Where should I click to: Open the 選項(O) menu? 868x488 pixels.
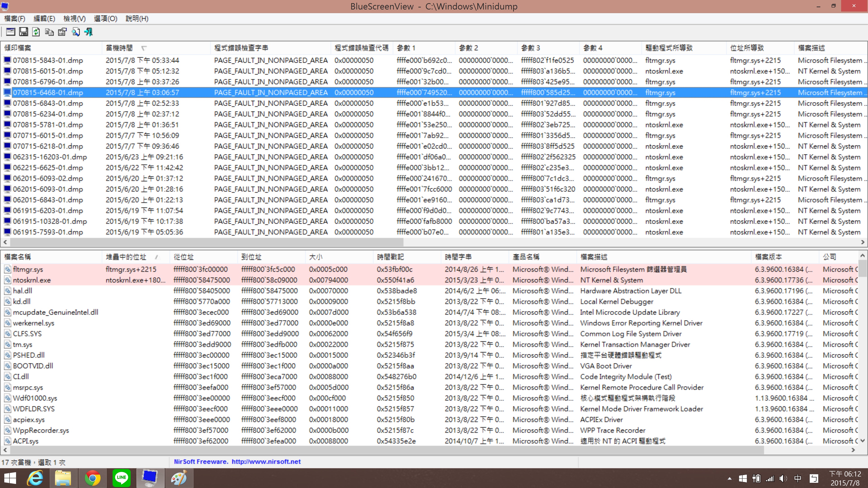coord(106,19)
